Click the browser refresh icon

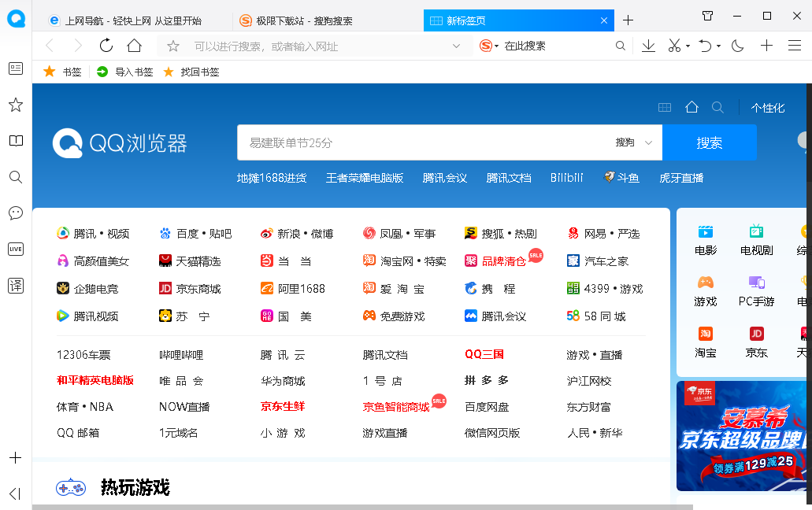click(x=106, y=46)
